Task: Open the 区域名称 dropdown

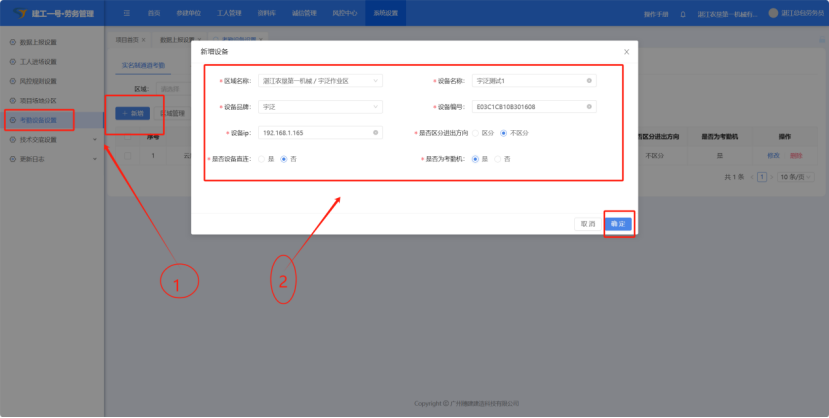Action: click(319, 80)
